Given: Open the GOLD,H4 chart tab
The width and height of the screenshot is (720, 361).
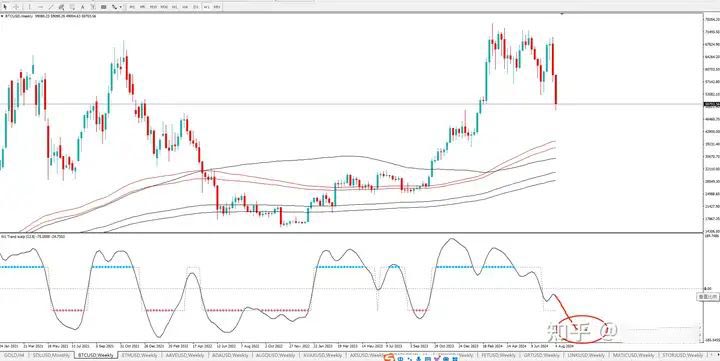Looking at the screenshot, I should click(x=13, y=355).
